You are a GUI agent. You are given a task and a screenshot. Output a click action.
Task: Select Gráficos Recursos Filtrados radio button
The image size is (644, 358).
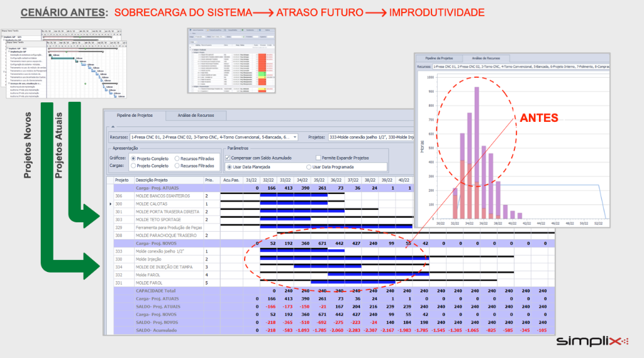(x=177, y=158)
